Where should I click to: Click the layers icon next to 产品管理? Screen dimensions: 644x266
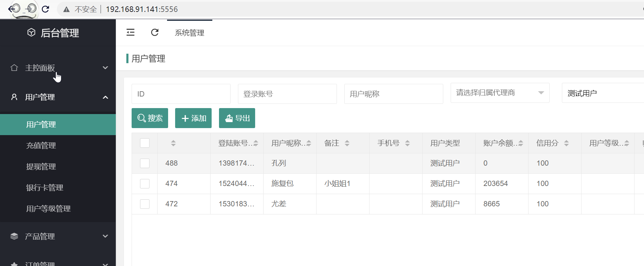click(x=14, y=236)
